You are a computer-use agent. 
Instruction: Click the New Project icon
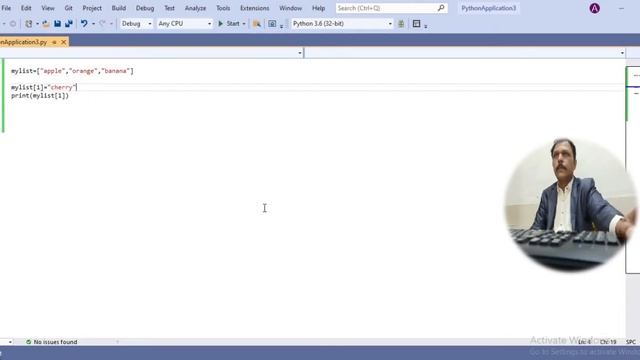point(29,24)
